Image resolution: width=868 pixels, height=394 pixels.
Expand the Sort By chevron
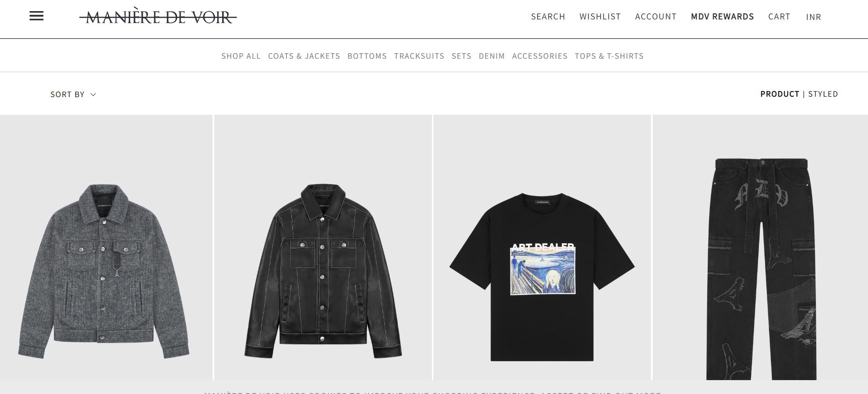click(93, 94)
